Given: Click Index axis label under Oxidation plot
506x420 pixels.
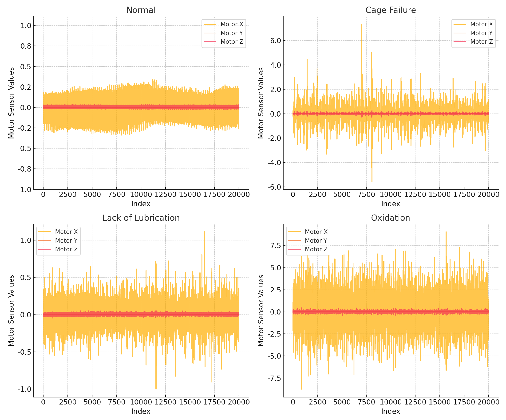Looking at the screenshot, I should click(391, 411).
